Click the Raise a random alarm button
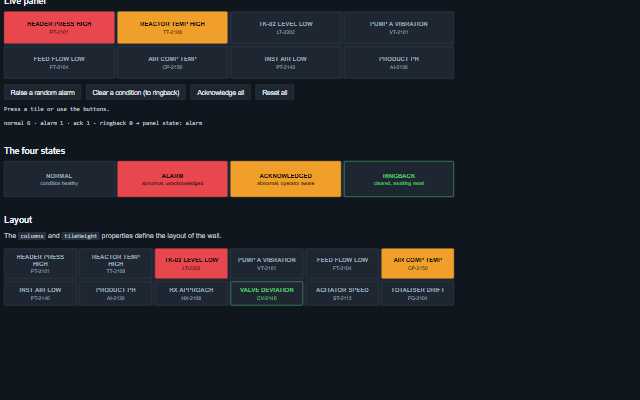Viewport: 640px width, 400px height. [42, 92]
